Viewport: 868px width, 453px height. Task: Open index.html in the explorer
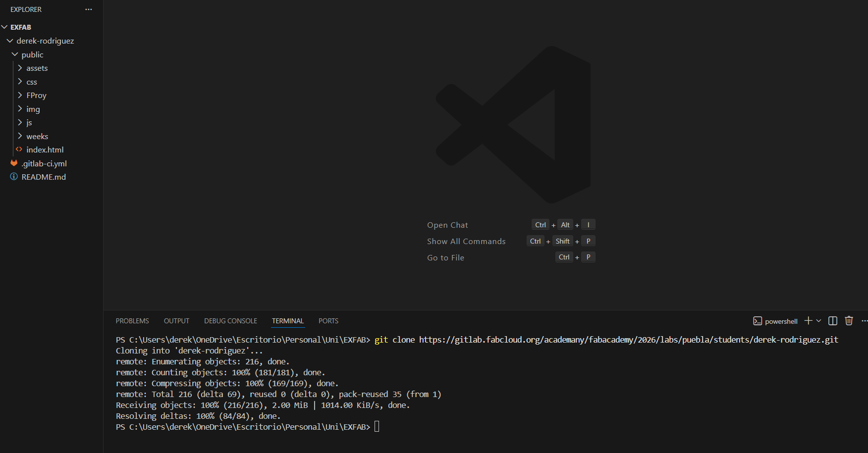[x=45, y=150]
